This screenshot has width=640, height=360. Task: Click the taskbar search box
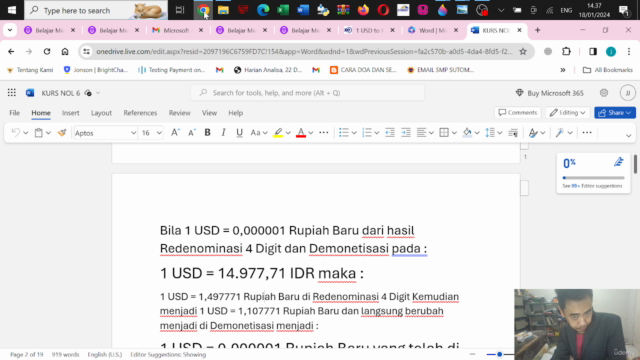coord(96,10)
